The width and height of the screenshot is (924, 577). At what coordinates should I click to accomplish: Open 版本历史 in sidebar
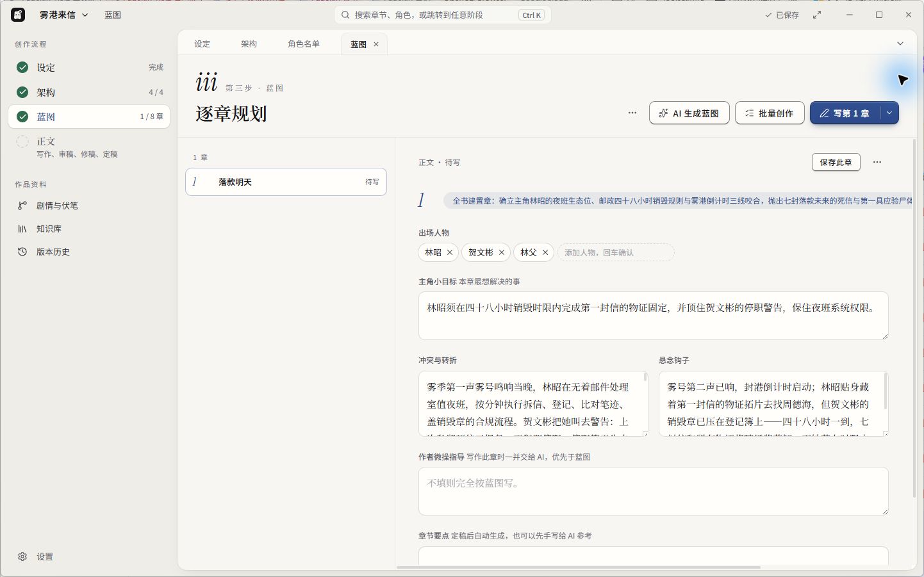tap(89, 252)
